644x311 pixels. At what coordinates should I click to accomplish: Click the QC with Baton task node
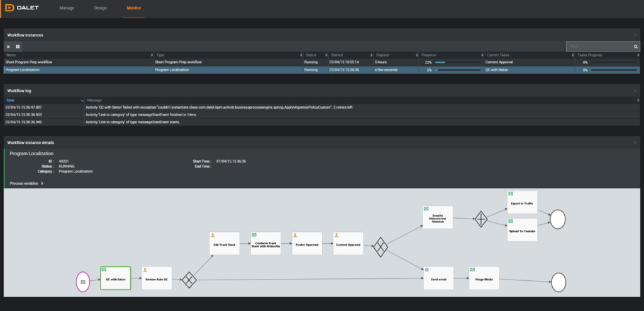click(x=115, y=278)
